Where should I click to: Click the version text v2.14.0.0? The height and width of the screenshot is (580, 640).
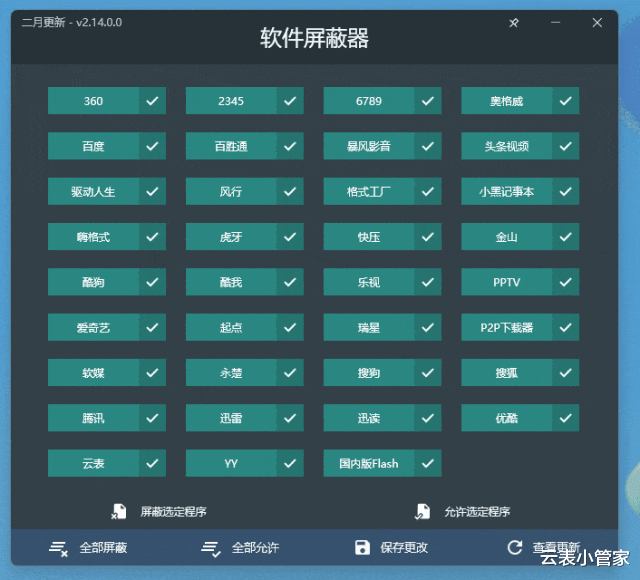[x=99, y=22]
